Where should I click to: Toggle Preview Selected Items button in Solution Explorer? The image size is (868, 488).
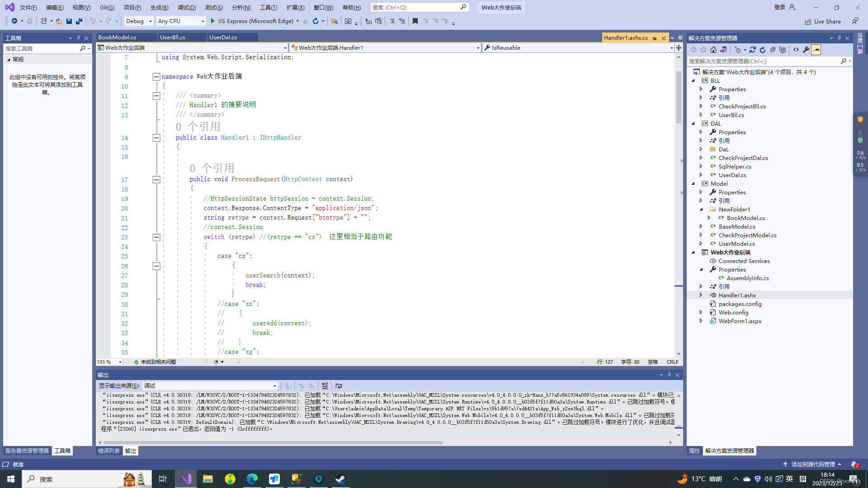(x=816, y=50)
